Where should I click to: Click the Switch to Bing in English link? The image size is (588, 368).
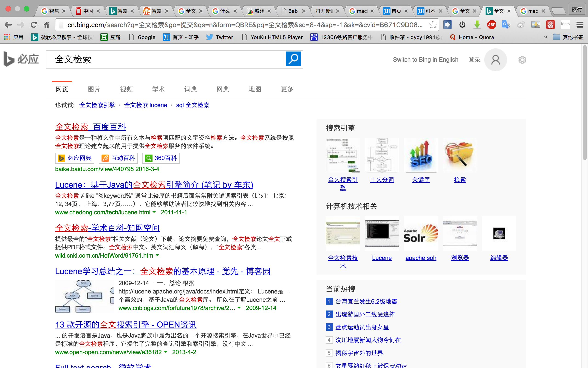pos(425,60)
